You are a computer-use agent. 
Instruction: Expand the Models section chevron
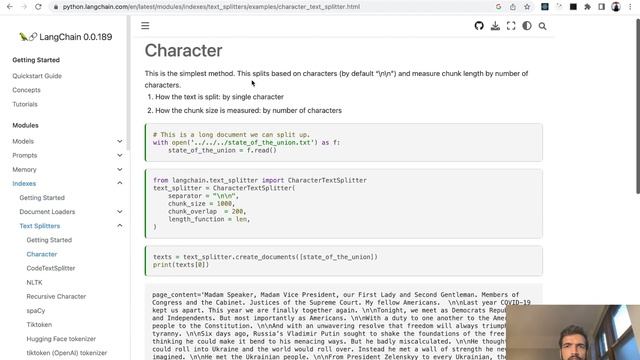[120, 141]
